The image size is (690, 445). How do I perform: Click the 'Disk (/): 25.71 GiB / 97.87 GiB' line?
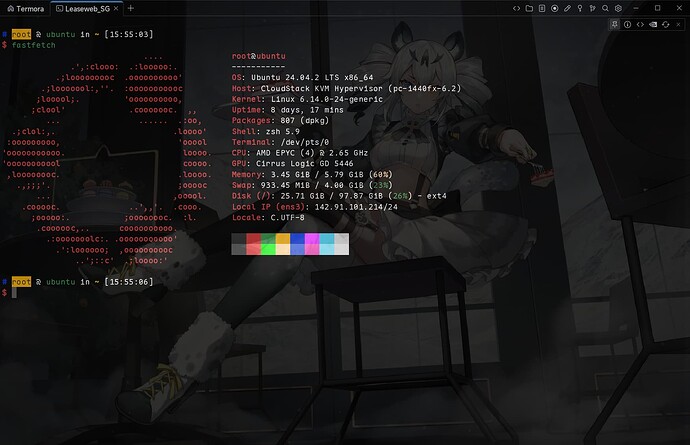pos(339,196)
